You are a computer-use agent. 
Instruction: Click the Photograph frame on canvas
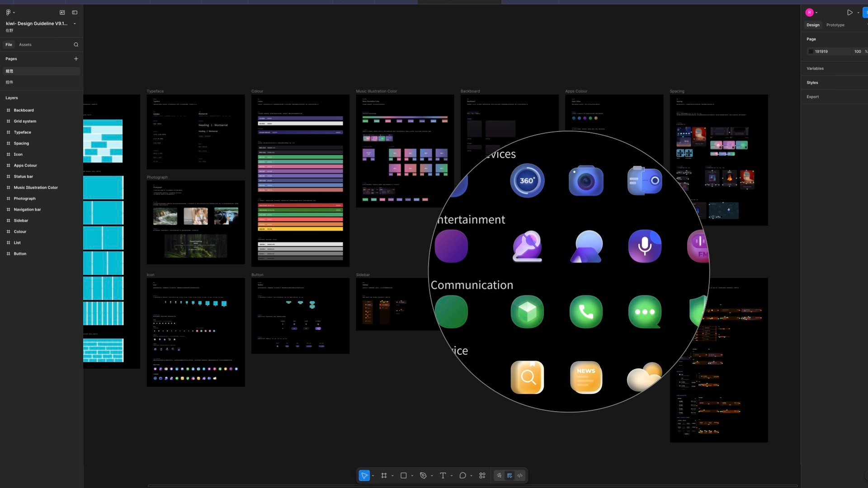(196, 222)
